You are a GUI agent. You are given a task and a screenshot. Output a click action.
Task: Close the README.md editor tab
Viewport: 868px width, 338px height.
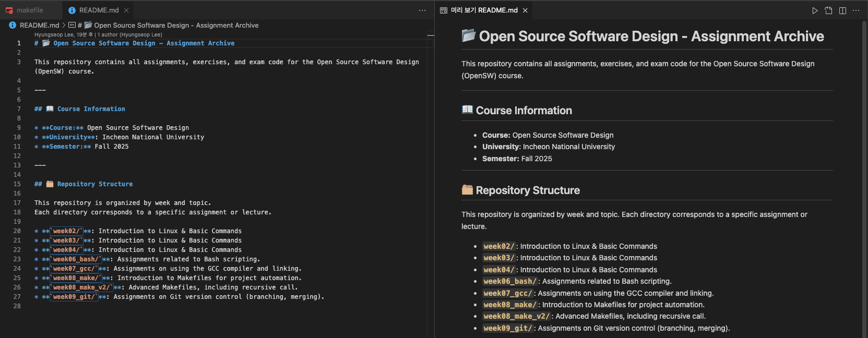[x=126, y=10]
